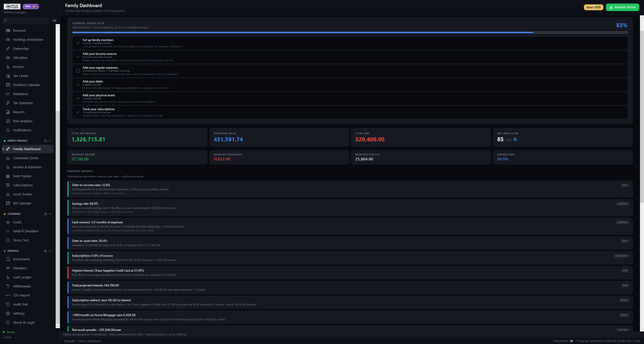644x344 pixels.
Task: Open the Dividend Calendar
Action: [x=26, y=85]
